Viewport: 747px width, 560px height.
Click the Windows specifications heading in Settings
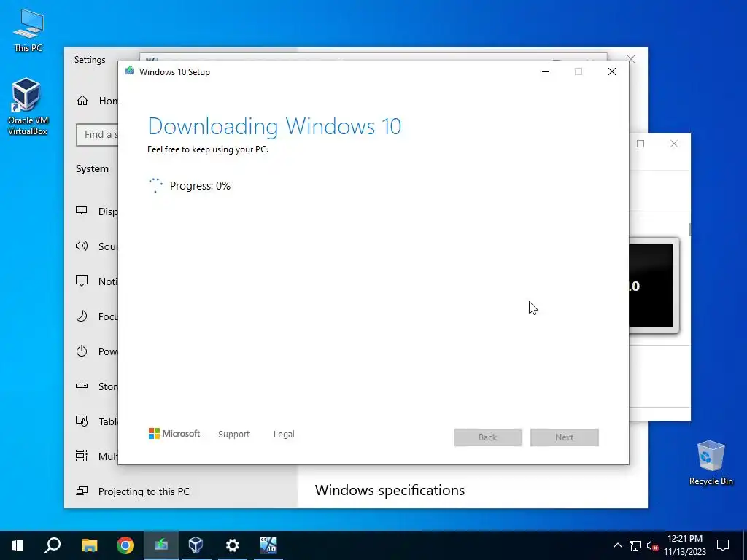(x=390, y=490)
